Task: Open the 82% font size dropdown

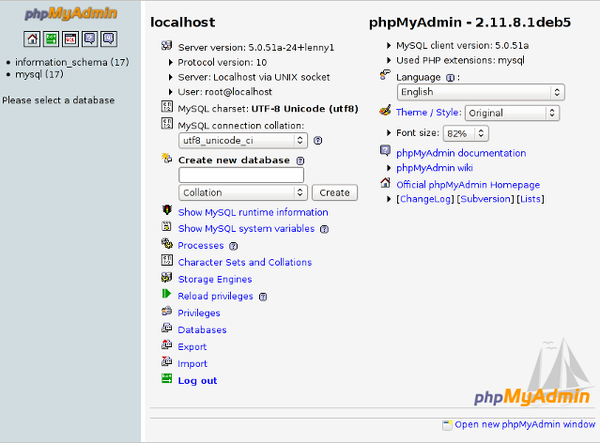Action: tap(466, 134)
